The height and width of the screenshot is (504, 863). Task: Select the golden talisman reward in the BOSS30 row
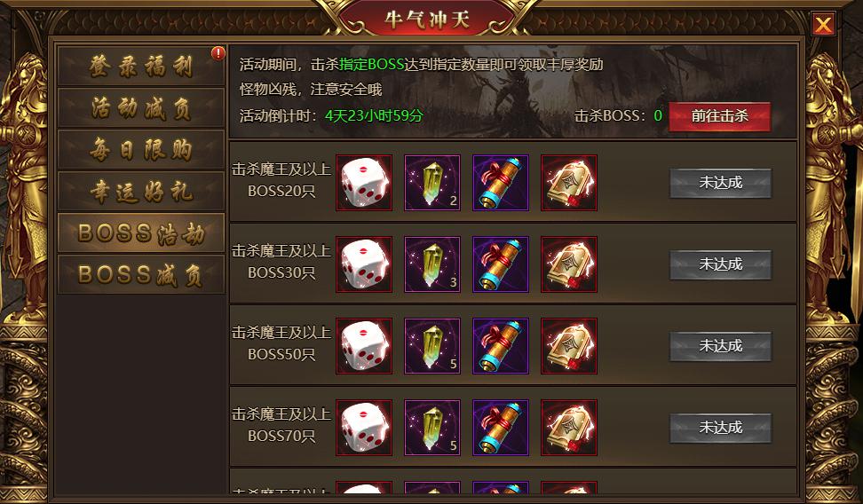pos(568,264)
